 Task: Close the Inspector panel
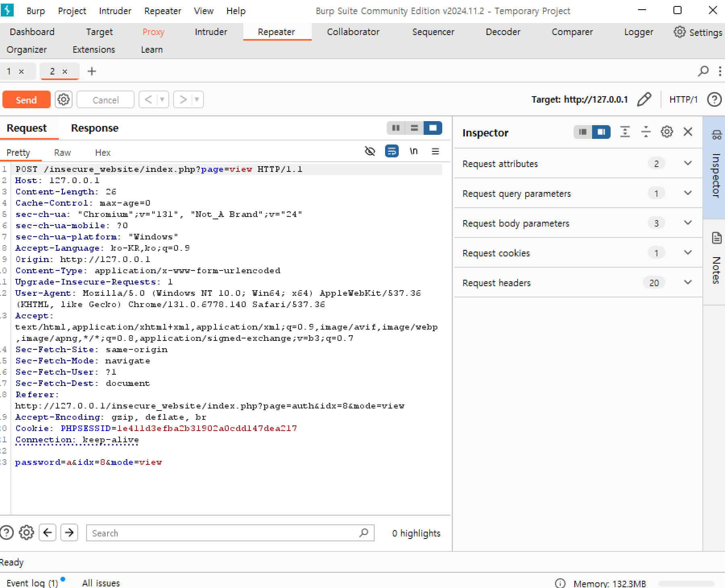tap(688, 132)
